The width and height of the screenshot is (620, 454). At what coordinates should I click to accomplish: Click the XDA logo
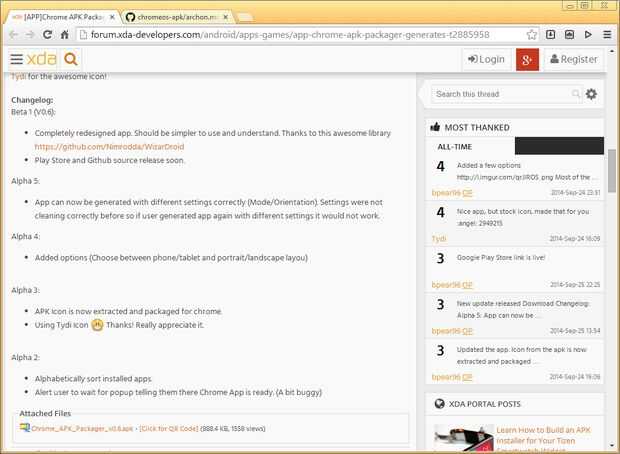[42, 59]
